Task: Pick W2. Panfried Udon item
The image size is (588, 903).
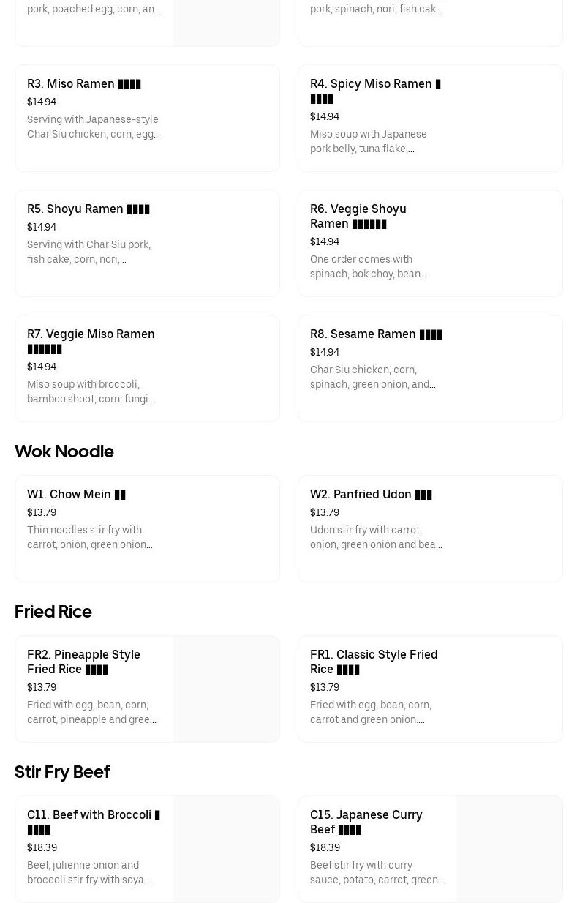Action: pyautogui.click(x=371, y=495)
